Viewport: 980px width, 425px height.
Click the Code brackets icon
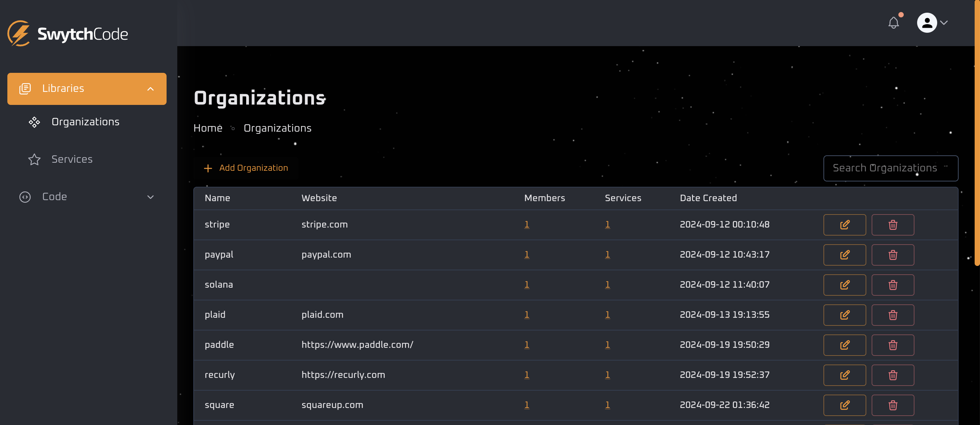click(x=25, y=197)
